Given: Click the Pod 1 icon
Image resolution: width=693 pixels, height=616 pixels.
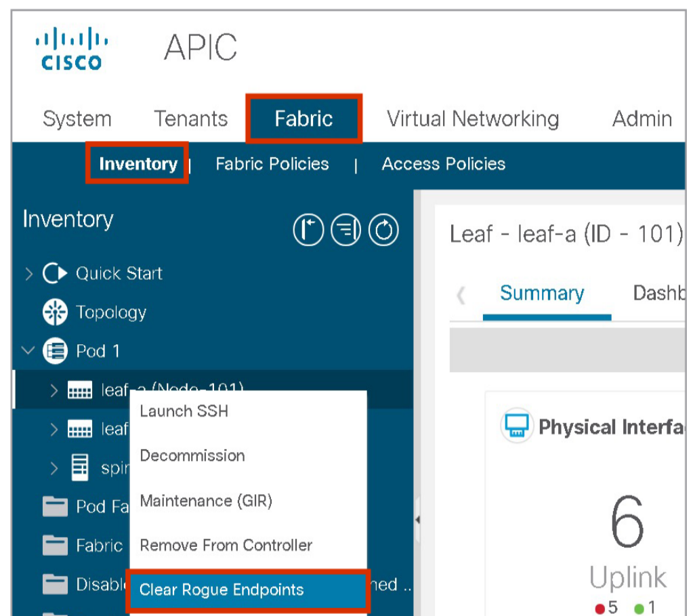Looking at the screenshot, I should [x=55, y=351].
